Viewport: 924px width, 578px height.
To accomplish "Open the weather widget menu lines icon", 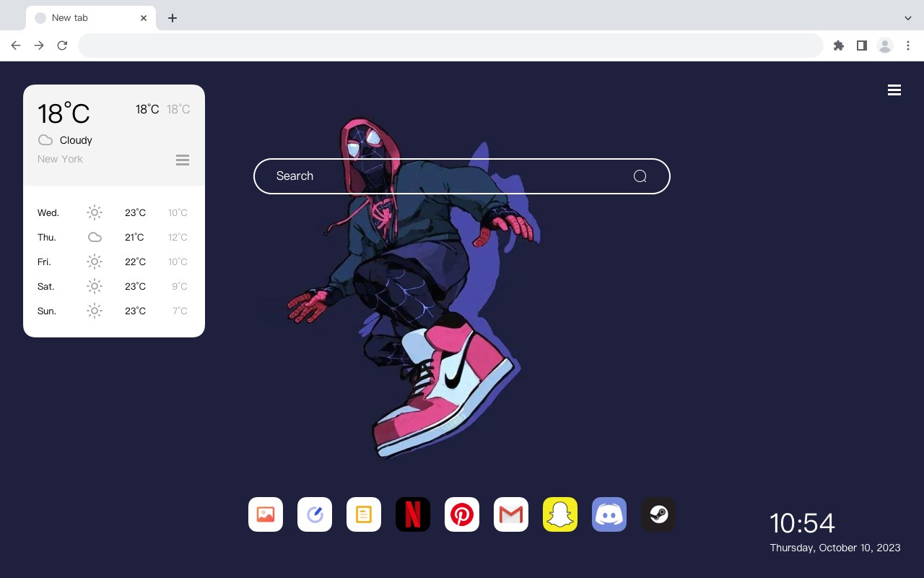I will coord(183,160).
